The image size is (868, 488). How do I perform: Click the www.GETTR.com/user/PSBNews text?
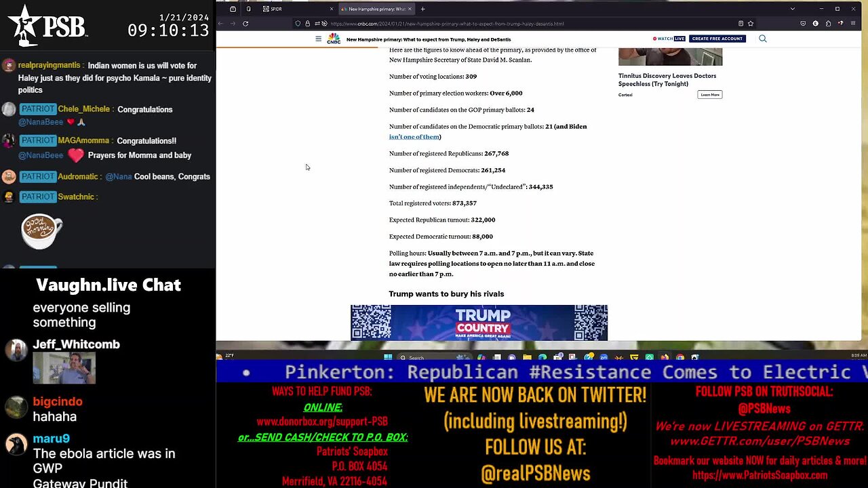[x=759, y=441]
